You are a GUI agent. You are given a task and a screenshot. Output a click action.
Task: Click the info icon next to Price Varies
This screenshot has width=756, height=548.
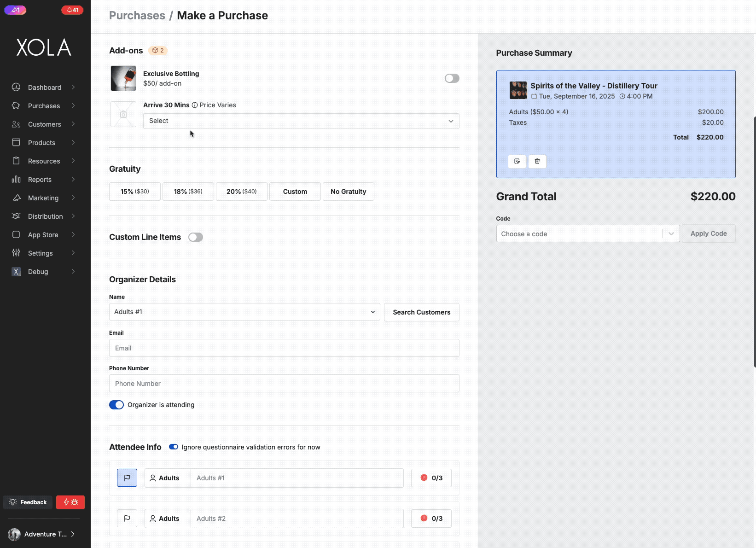pyautogui.click(x=195, y=105)
